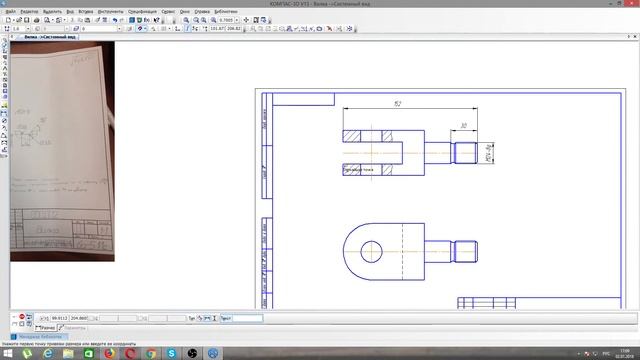Save the drawing with the Save icon

pyautogui.click(x=27, y=20)
